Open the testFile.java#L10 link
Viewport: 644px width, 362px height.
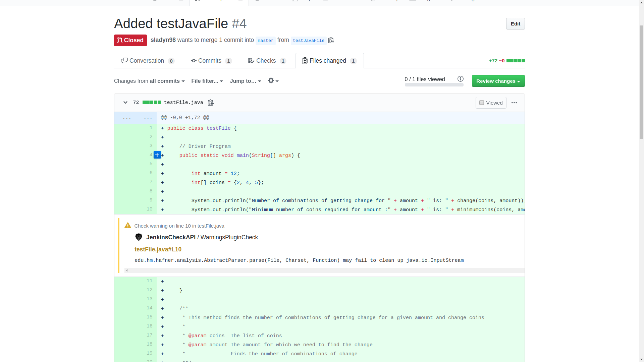158,249
